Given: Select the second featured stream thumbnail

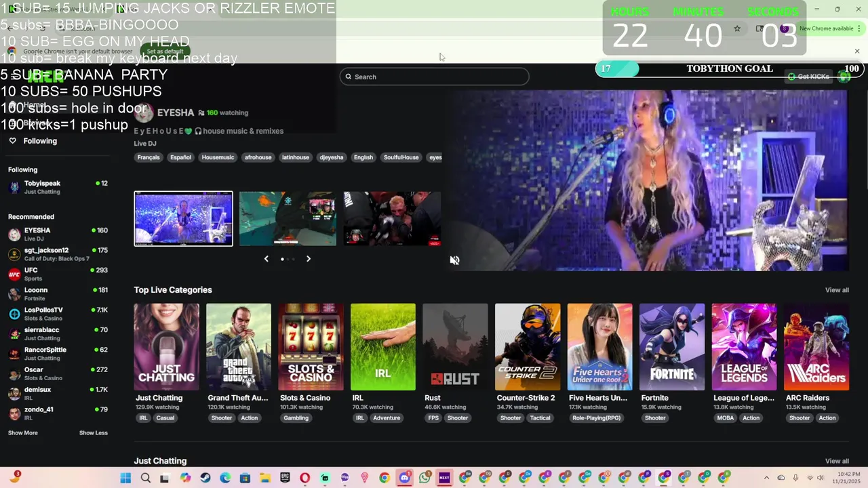Looking at the screenshot, I should [288, 219].
